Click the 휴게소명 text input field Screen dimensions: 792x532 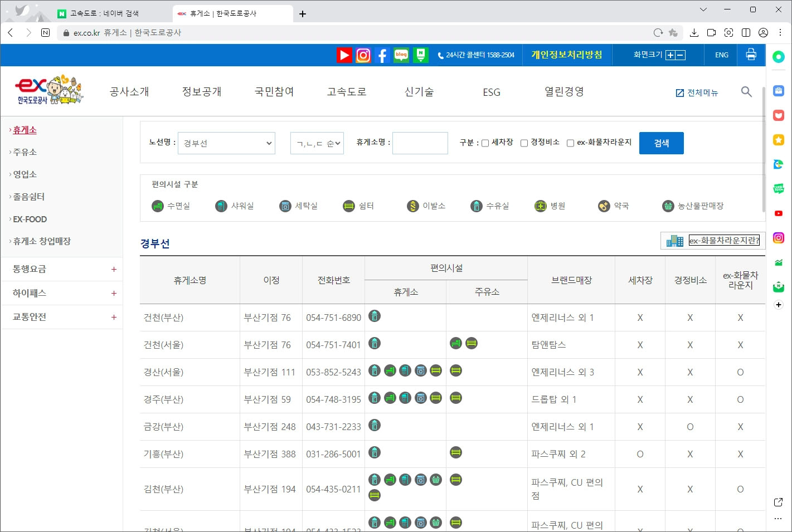(x=420, y=143)
